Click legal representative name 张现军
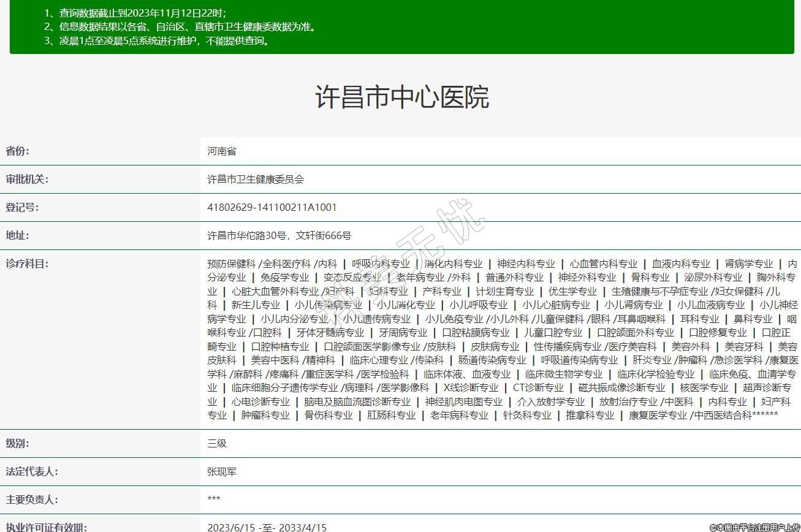 point(222,471)
